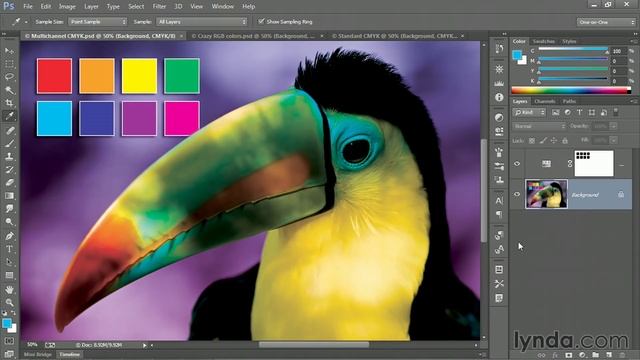Viewport: 640px width, 360px height.
Task: Select the Path Selection tool
Action: click(9, 262)
